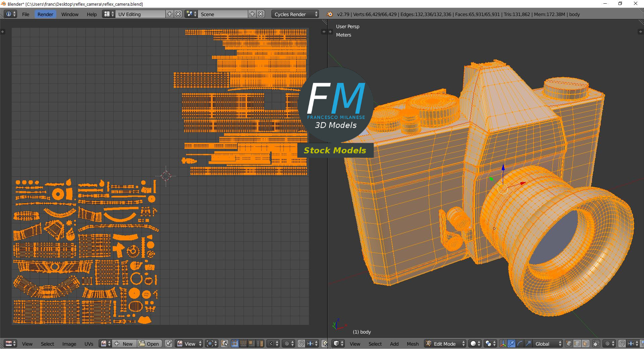
Task: Click the add new screen layout plus icon
Action: coord(170,14)
